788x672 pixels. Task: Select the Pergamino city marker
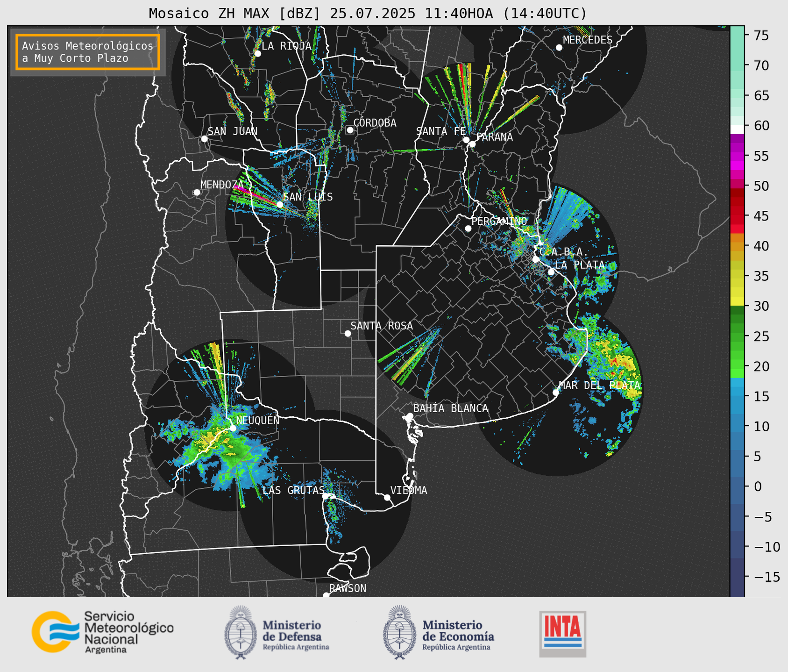coord(468,229)
